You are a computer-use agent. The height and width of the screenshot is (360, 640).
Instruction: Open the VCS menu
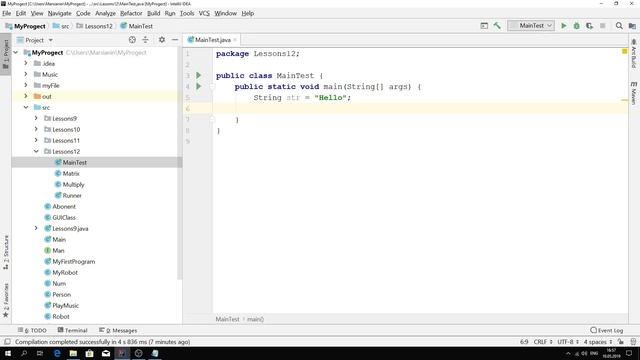(x=204, y=13)
